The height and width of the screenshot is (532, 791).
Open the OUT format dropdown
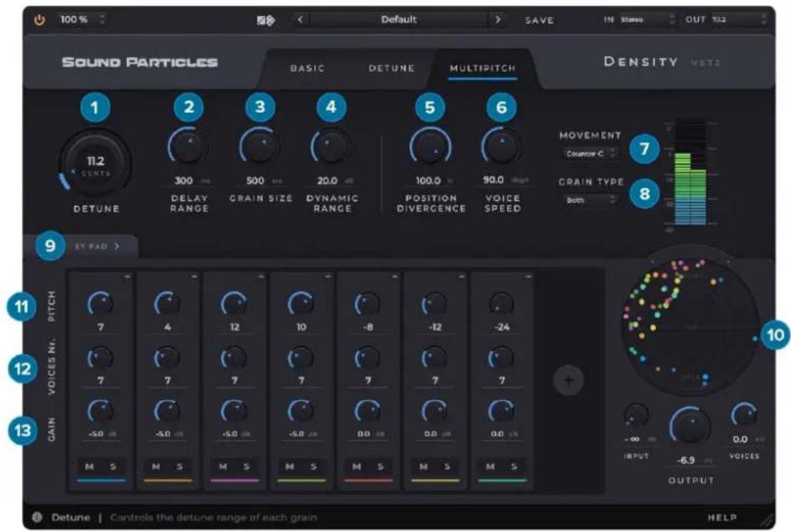tap(739, 20)
